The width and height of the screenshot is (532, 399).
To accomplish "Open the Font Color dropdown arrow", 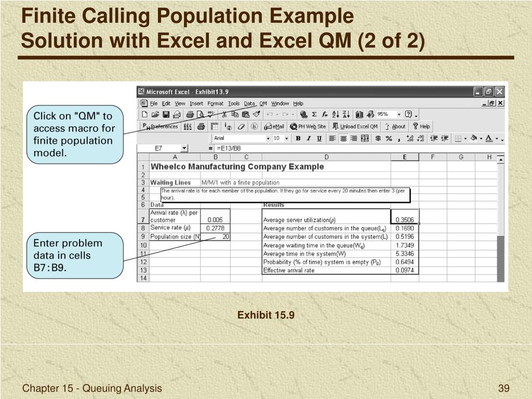I will click(497, 138).
